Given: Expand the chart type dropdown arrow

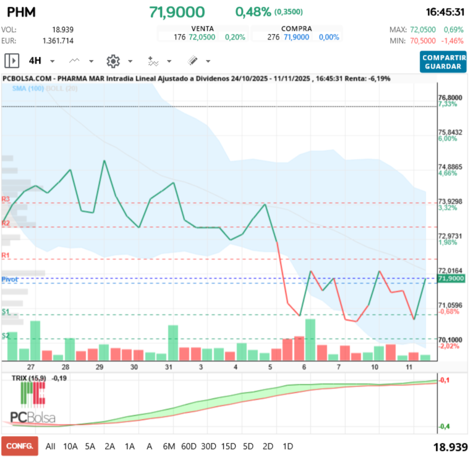Looking at the screenshot, I should point(91,61).
